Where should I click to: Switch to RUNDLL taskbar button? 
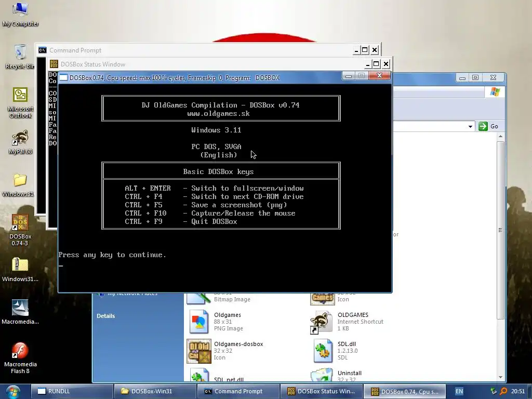(x=72, y=391)
